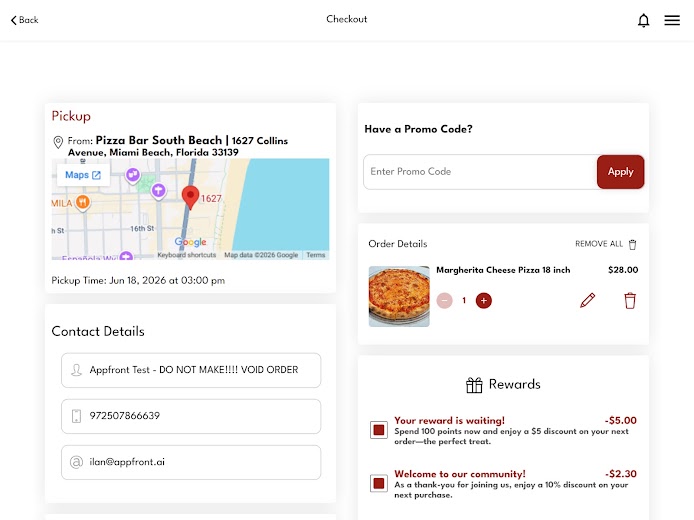
Task: Click the MILA restaurant map marker
Action: click(x=82, y=203)
